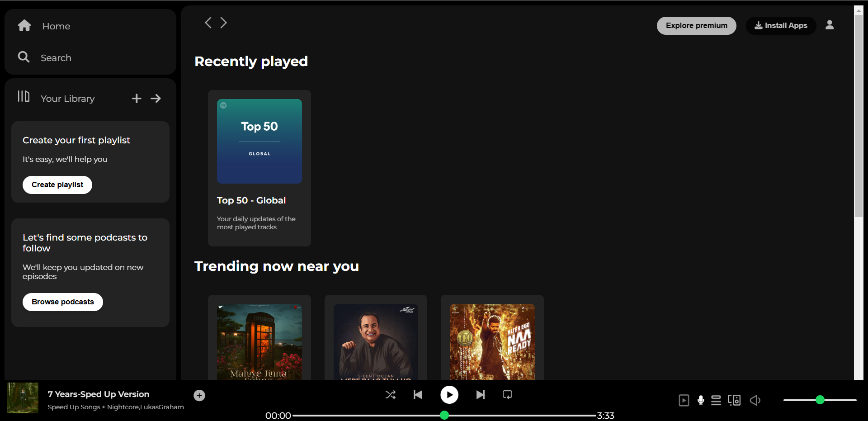Screen dimensions: 868x421
Task: Go back with the left chevron
Action: (208, 23)
